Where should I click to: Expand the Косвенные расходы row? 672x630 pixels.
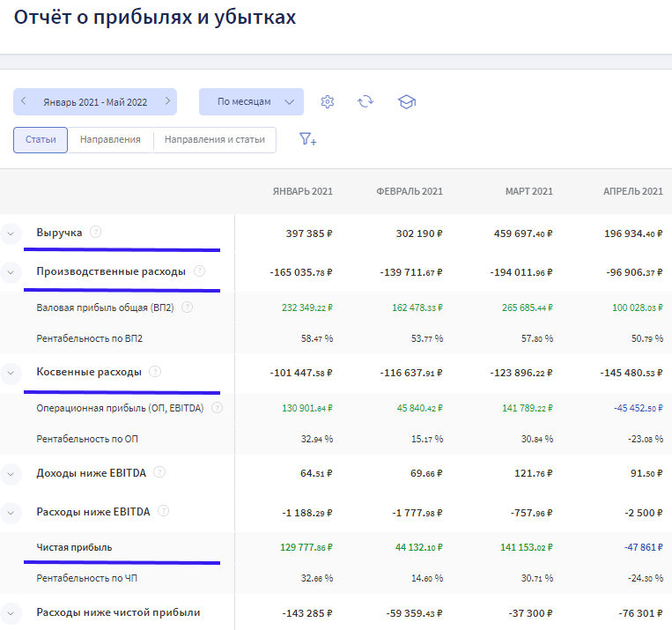point(11,373)
